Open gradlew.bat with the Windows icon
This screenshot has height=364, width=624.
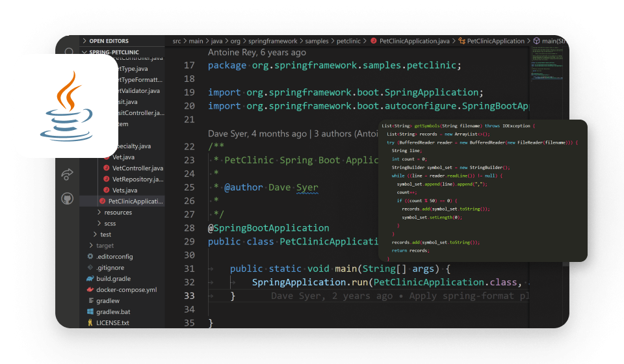click(113, 311)
